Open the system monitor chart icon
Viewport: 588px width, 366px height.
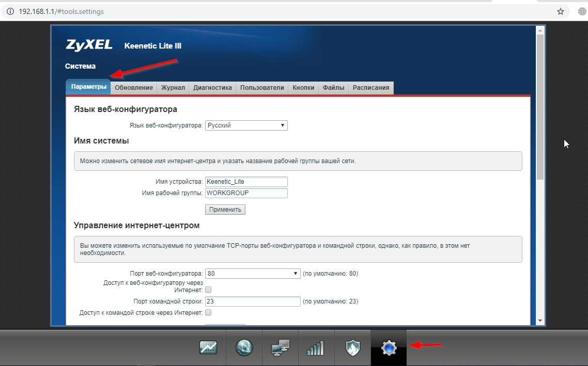(x=208, y=348)
